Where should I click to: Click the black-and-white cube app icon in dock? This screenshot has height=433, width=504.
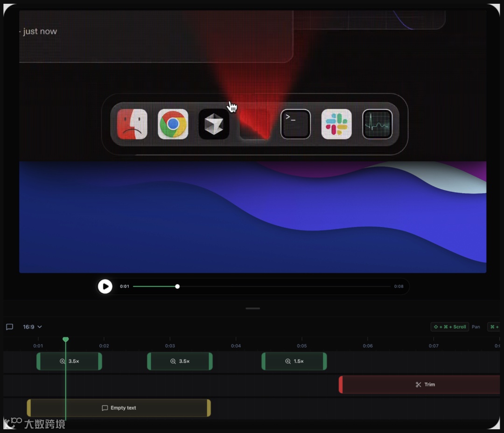pyautogui.click(x=214, y=124)
